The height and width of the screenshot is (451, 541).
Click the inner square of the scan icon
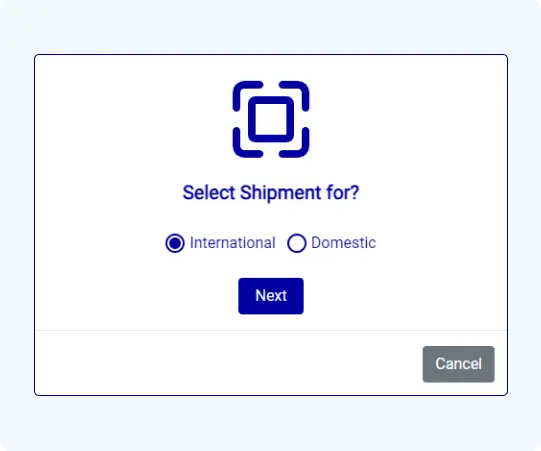[x=271, y=119]
